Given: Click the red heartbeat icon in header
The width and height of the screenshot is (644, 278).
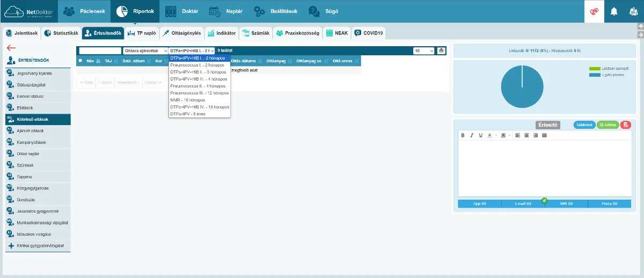Looking at the screenshot, I should (594, 11).
